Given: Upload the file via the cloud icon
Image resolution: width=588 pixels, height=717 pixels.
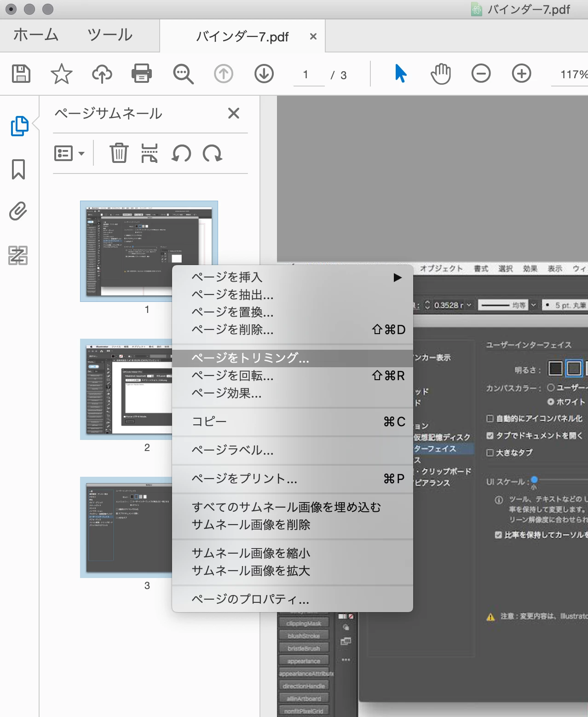Looking at the screenshot, I should [102, 74].
